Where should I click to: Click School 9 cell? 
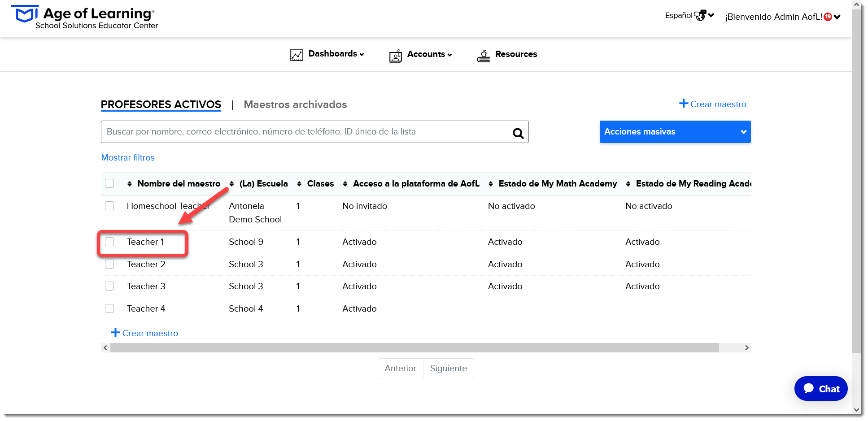click(x=246, y=242)
